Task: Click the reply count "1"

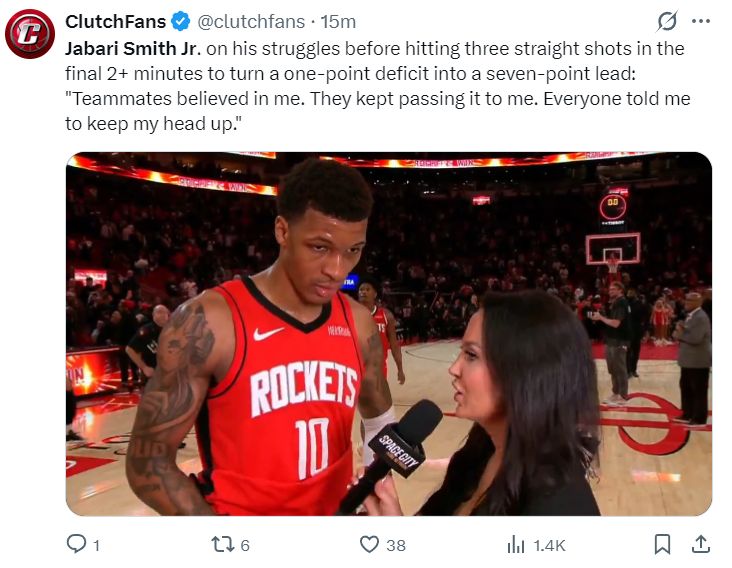Action: [x=97, y=545]
